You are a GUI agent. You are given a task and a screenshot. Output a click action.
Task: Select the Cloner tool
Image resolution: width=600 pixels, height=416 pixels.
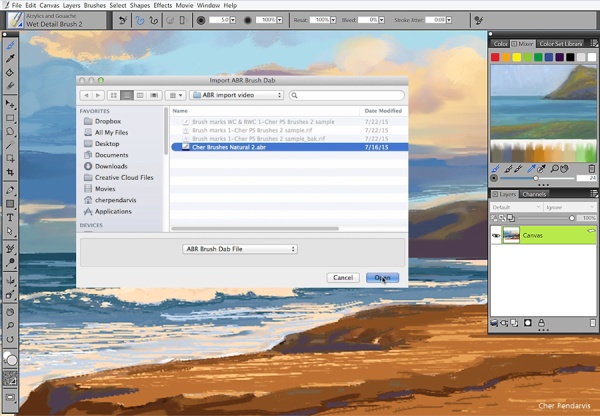point(10,249)
